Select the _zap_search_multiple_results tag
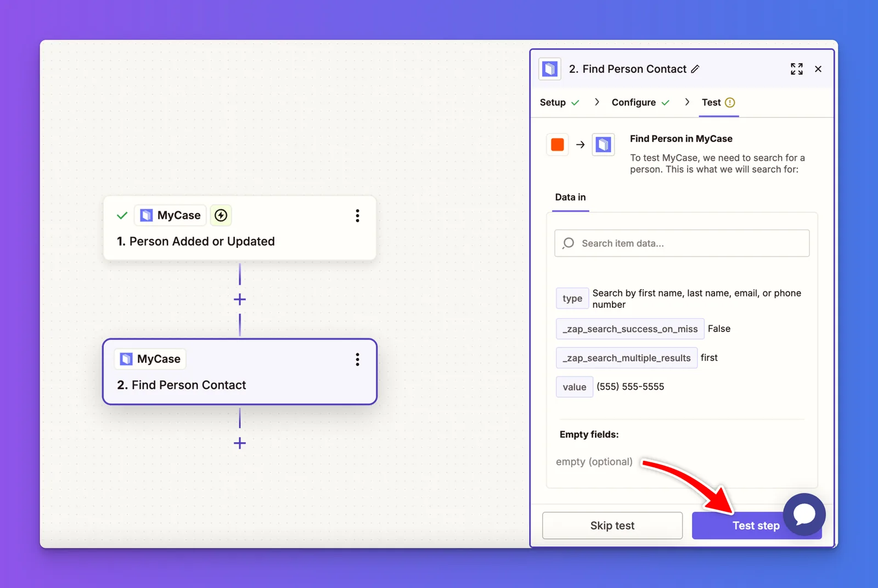Image resolution: width=878 pixels, height=588 pixels. [627, 358]
